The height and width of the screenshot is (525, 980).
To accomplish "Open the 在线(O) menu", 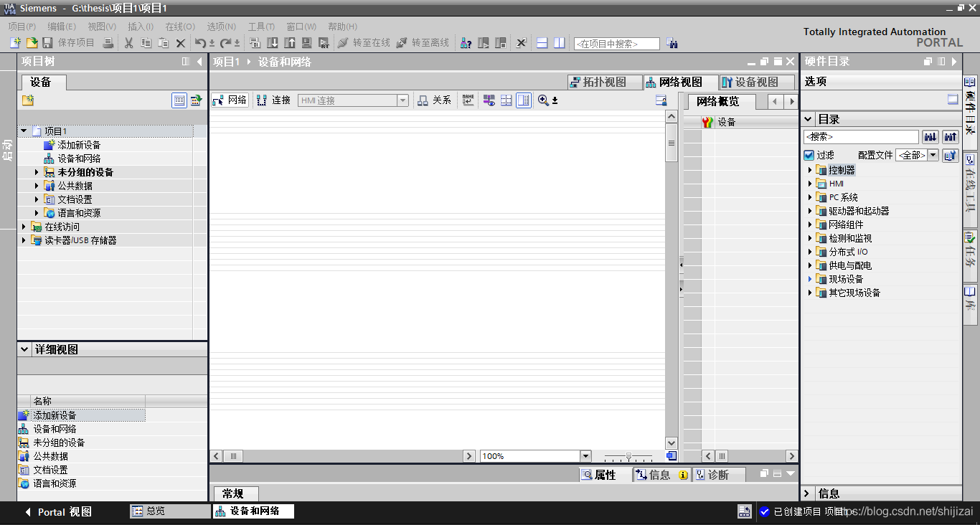I will click(180, 27).
